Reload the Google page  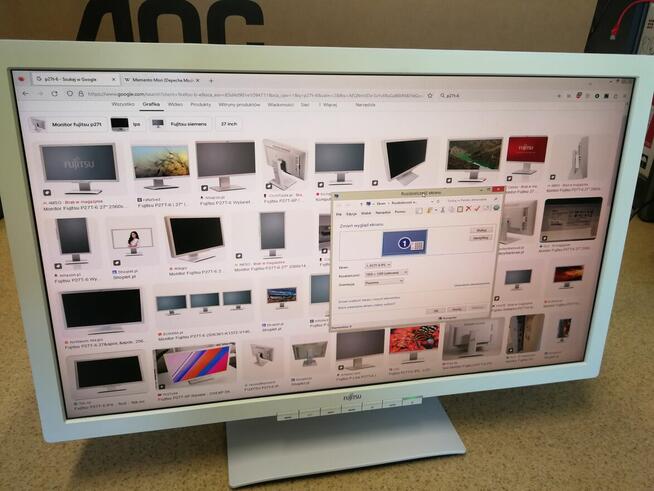54,94
